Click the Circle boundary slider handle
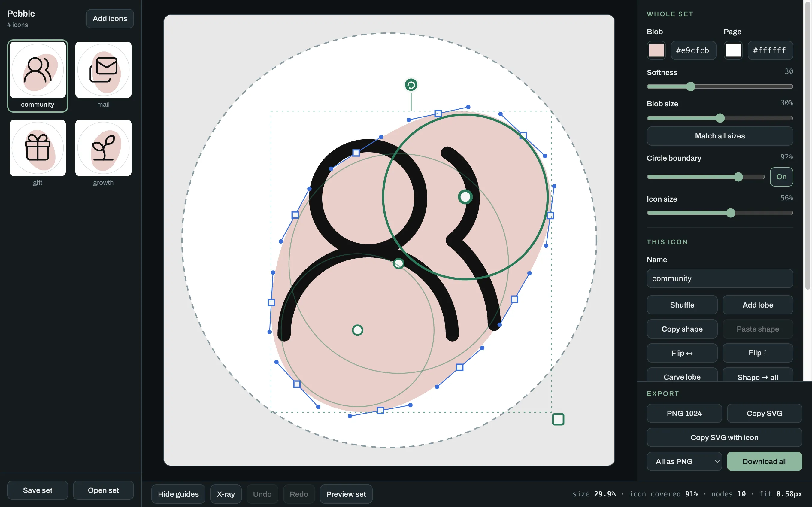This screenshot has width=812, height=507. [738, 177]
